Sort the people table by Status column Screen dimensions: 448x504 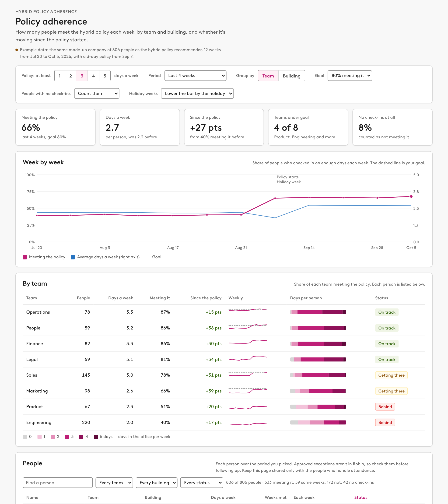361,497
